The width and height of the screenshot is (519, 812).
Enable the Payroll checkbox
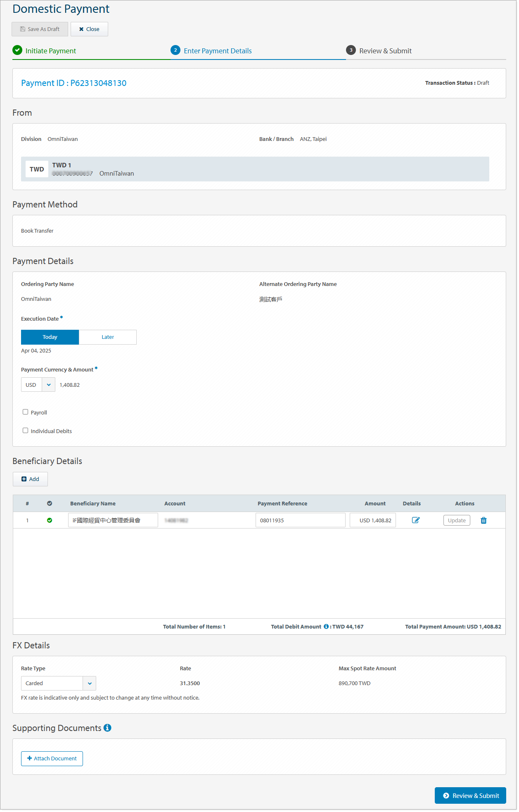26,412
